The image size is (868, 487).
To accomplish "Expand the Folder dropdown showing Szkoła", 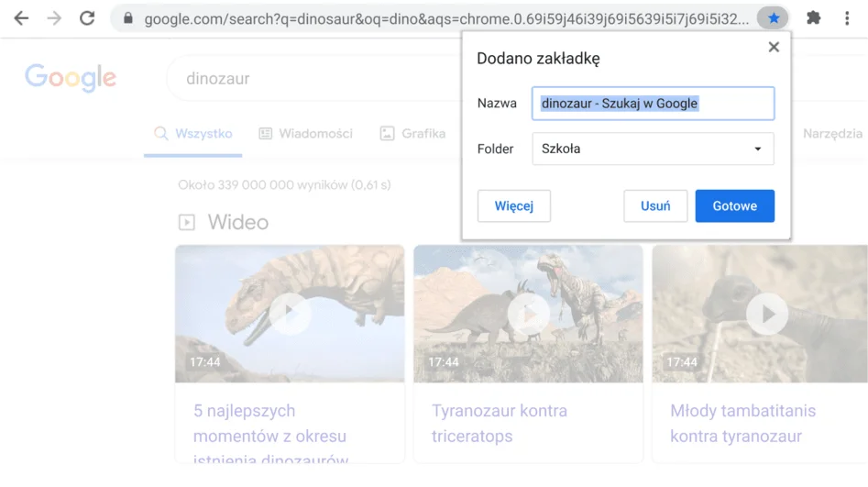I will pos(653,149).
